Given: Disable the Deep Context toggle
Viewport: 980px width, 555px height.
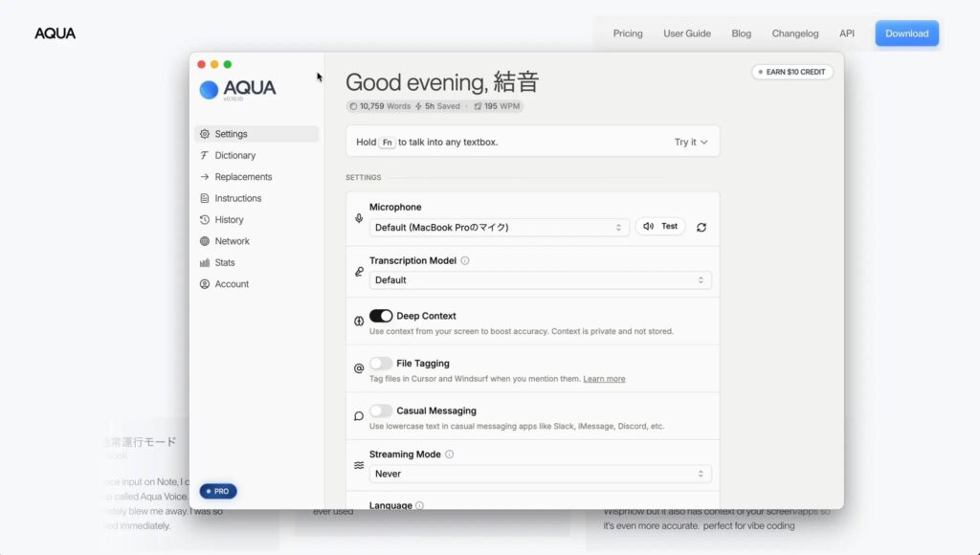Looking at the screenshot, I should [x=381, y=316].
